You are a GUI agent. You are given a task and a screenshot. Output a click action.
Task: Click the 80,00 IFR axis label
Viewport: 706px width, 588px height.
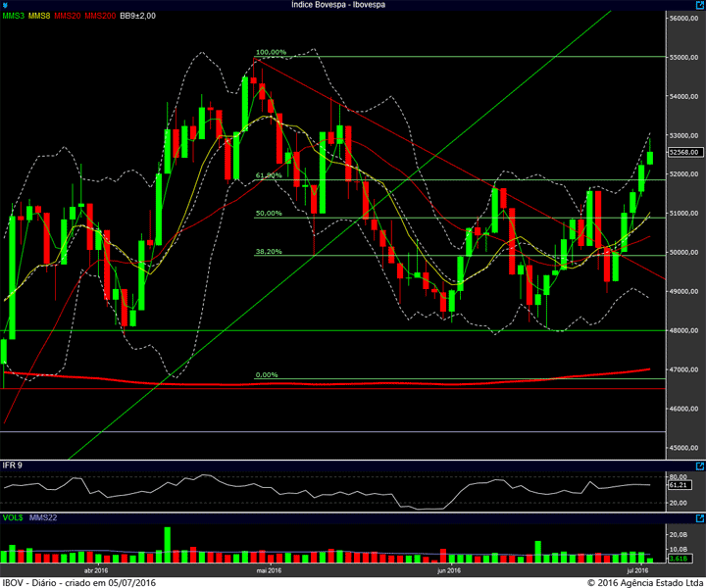pos(679,477)
